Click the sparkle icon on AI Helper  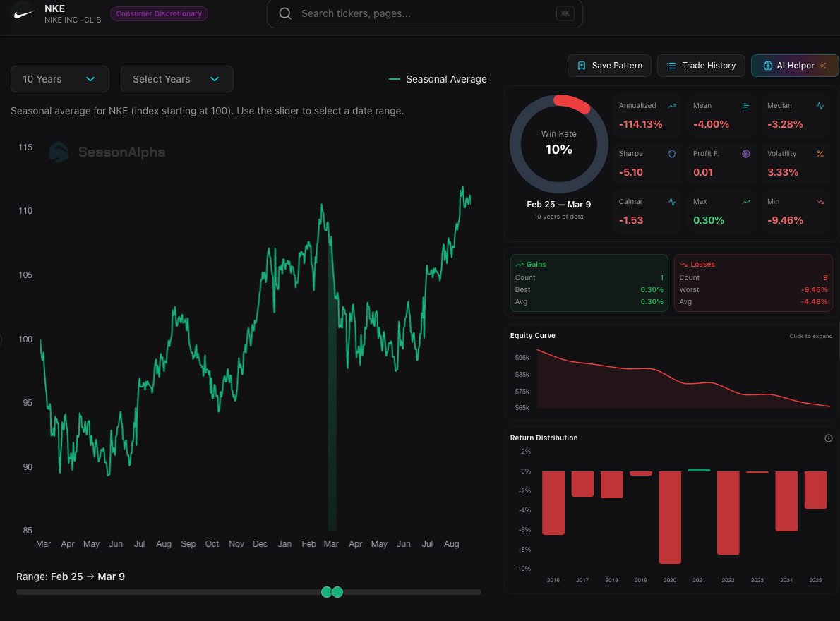point(823,66)
